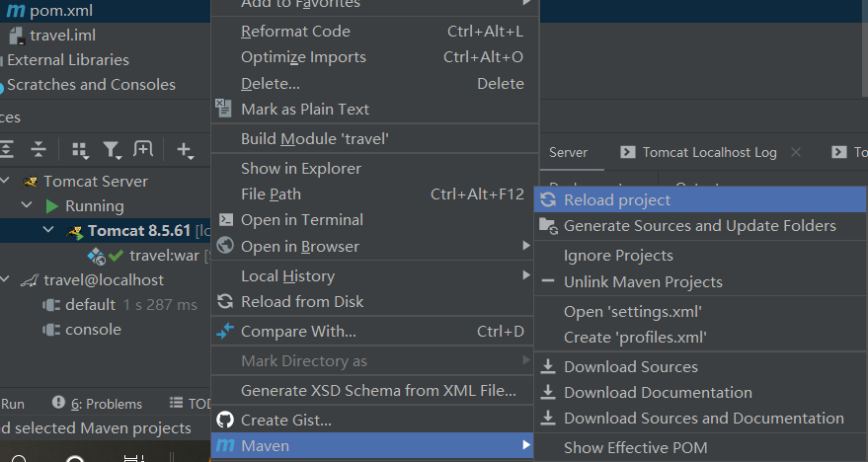Click the GitHub icon beside Create Gist
This screenshot has height=462, width=868.
[x=225, y=420]
